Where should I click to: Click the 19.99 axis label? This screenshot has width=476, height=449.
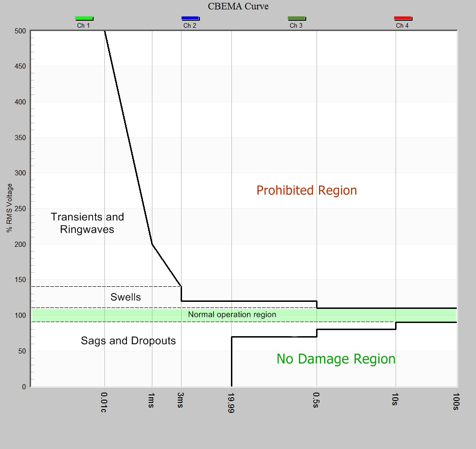(230, 402)
